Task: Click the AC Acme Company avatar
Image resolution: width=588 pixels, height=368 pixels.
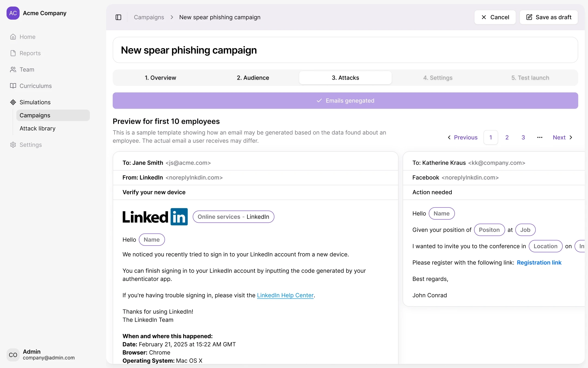Action: tap(13, 13)
